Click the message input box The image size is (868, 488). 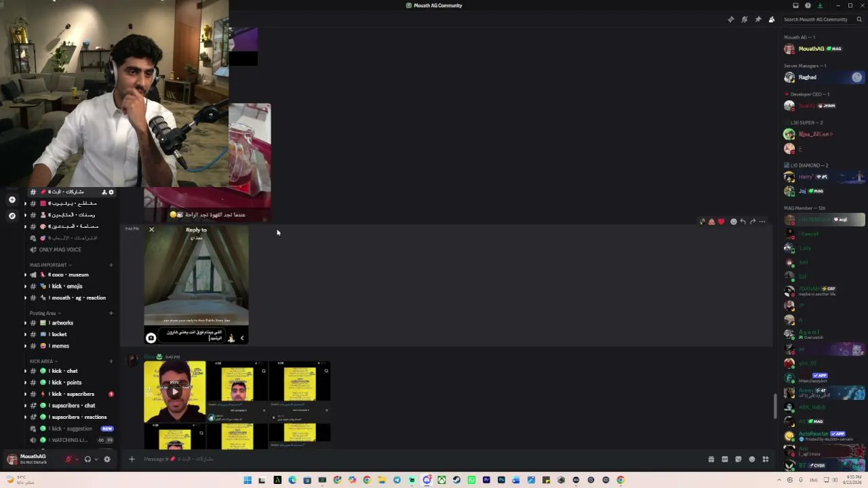point(420,459)
